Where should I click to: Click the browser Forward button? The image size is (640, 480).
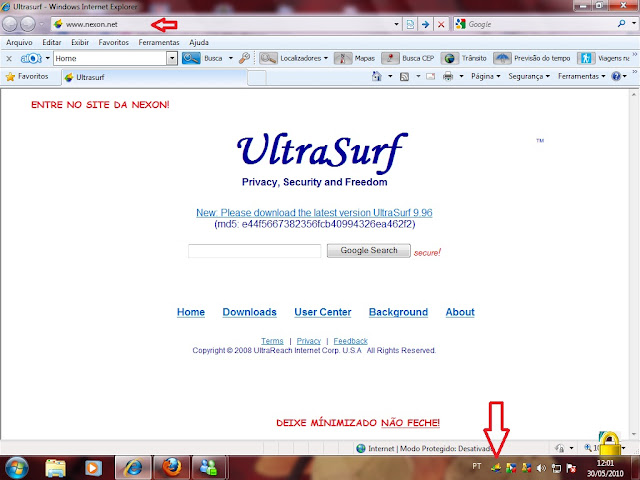click(x=28, y=24)
